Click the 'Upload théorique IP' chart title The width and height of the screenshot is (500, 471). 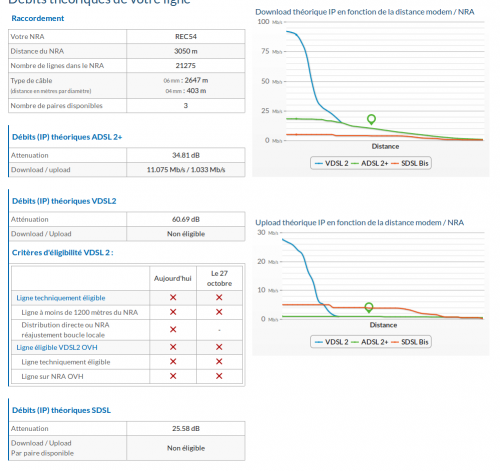pos(360,223)
